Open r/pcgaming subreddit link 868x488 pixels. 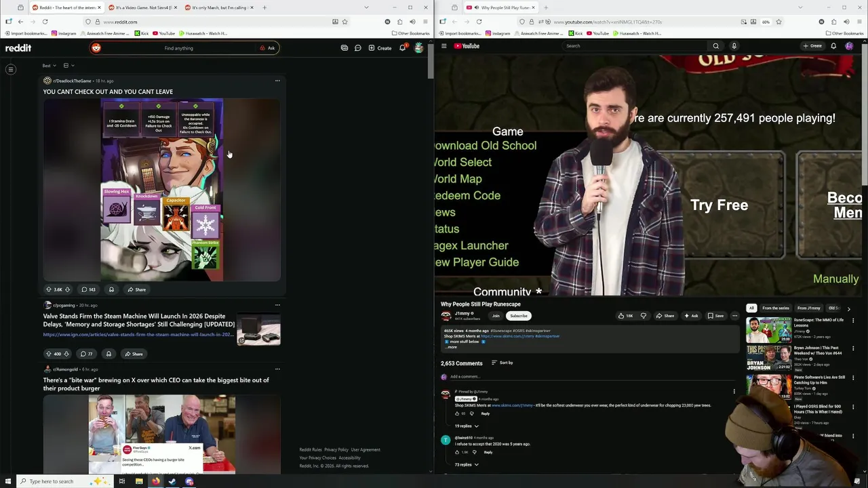[x=64, y=305]
